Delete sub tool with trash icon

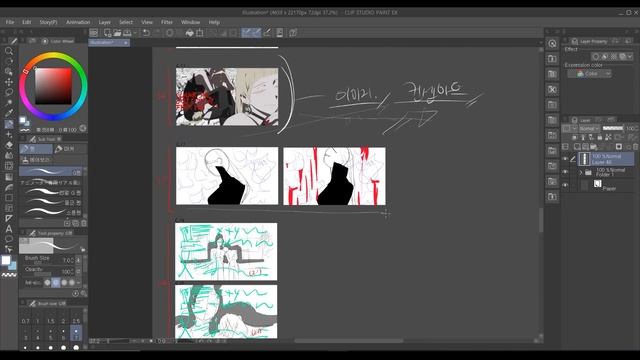point(84,223)
